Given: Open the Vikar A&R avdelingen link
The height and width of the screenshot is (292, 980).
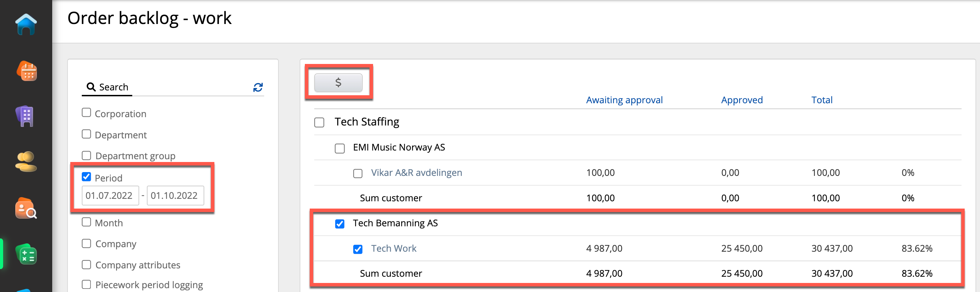Looking at the screenshot, I should point(416,173).
